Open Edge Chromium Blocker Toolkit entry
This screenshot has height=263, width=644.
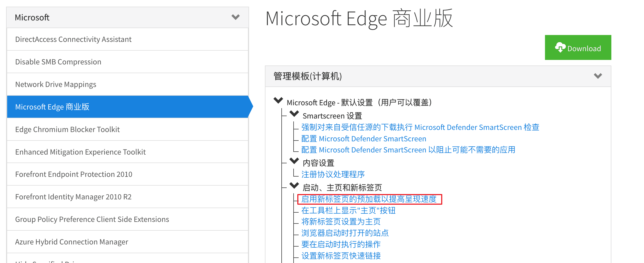(x=67, y=130)
